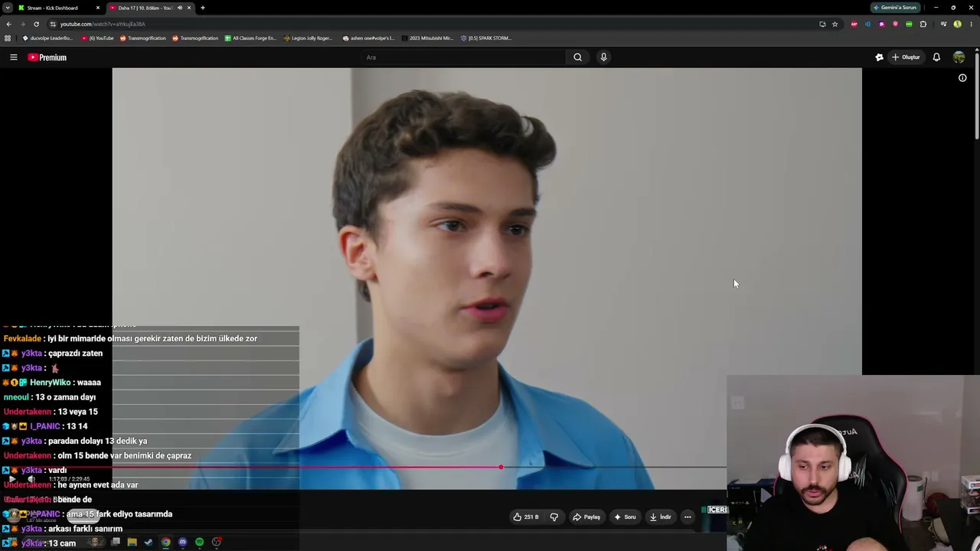Click the YouTube search magnifier button
Image resolution: width=980 pixels, height=551 pixels.
click(577, 57)
